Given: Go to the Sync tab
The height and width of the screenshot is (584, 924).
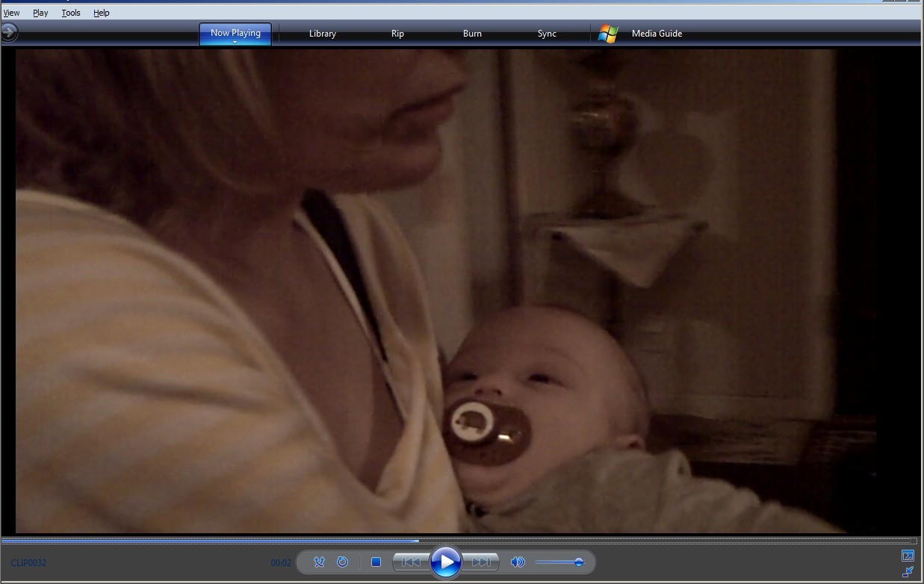Looking at the screenshot, I should (x=547, y=34).
